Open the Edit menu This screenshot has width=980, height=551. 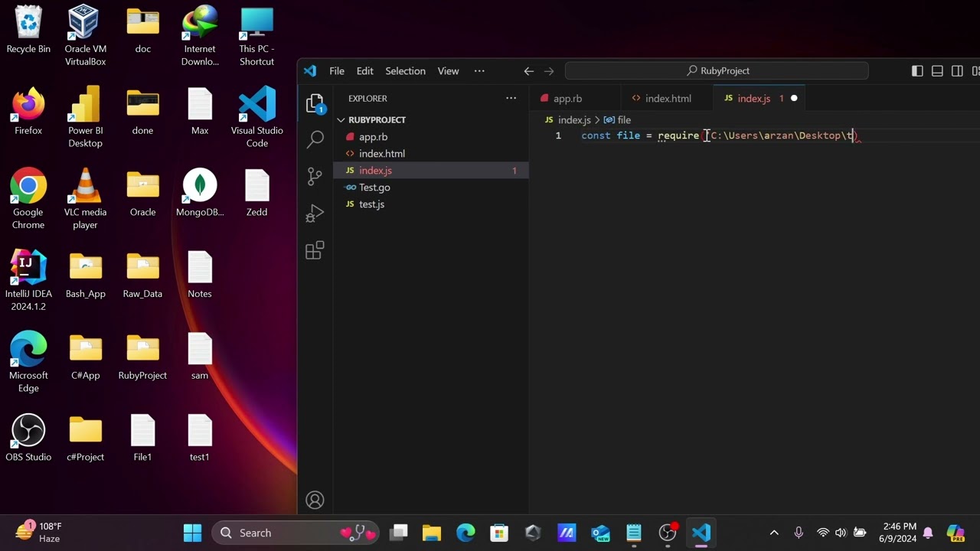click(365, 71)
